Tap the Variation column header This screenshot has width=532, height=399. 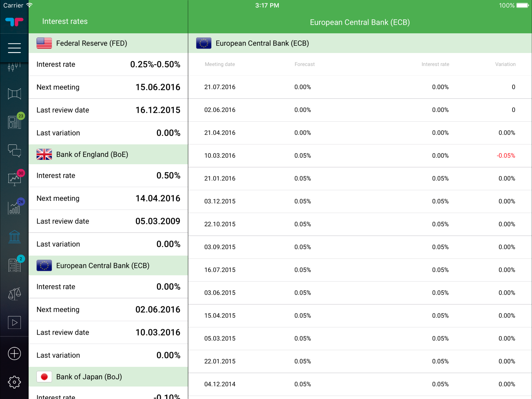[x=505, y=64]
